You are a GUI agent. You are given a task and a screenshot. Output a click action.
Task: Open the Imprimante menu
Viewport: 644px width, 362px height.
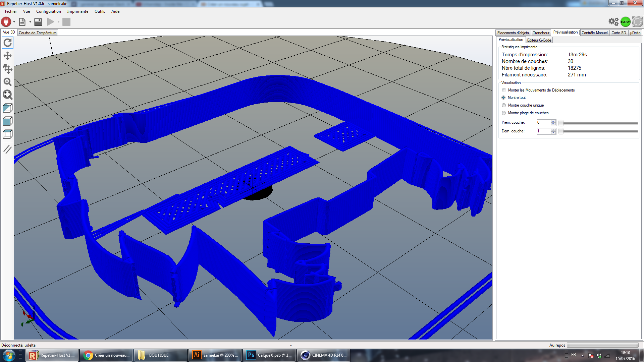(x=77, y=11)
